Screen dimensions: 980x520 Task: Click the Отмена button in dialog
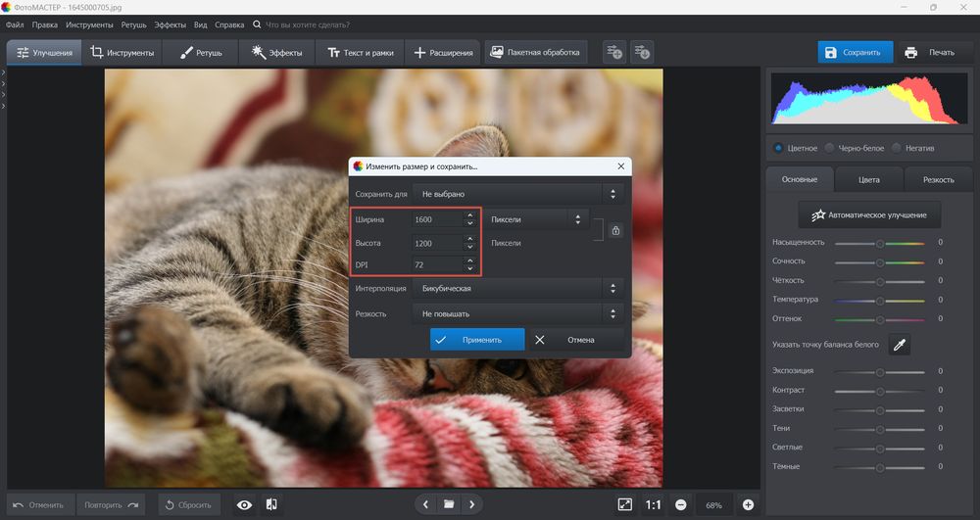(x=575, y=340)
